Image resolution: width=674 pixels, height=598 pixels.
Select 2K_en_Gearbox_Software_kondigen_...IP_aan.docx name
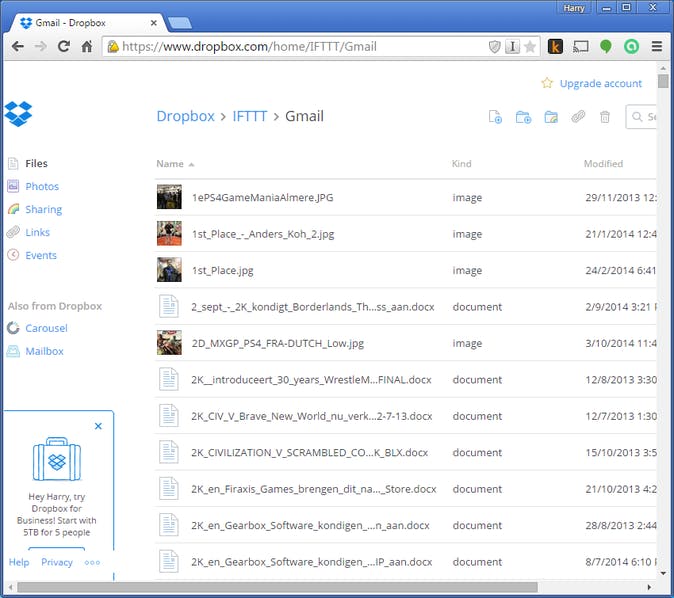pos(312,562)
